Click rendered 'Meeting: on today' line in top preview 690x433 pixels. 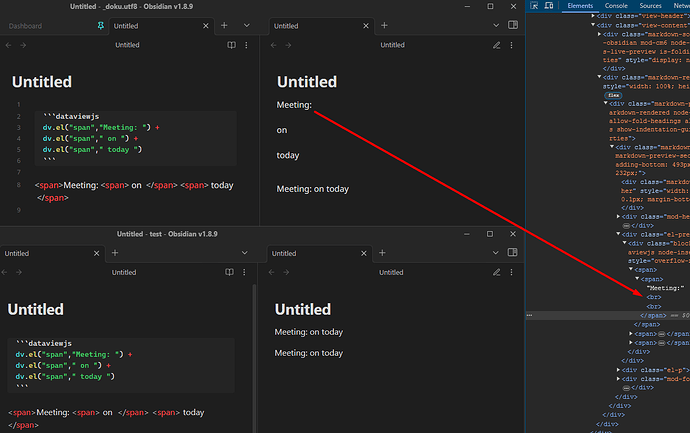click(312, 189)
